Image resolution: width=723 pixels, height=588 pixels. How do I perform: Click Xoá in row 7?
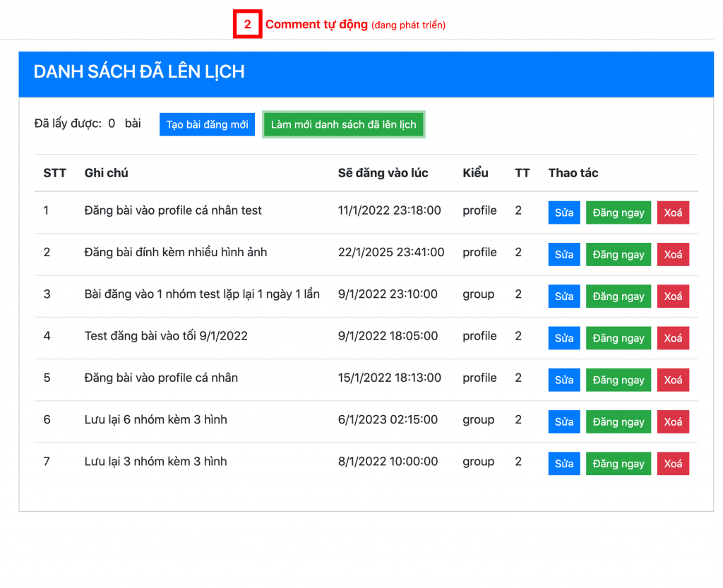[673, 464]
